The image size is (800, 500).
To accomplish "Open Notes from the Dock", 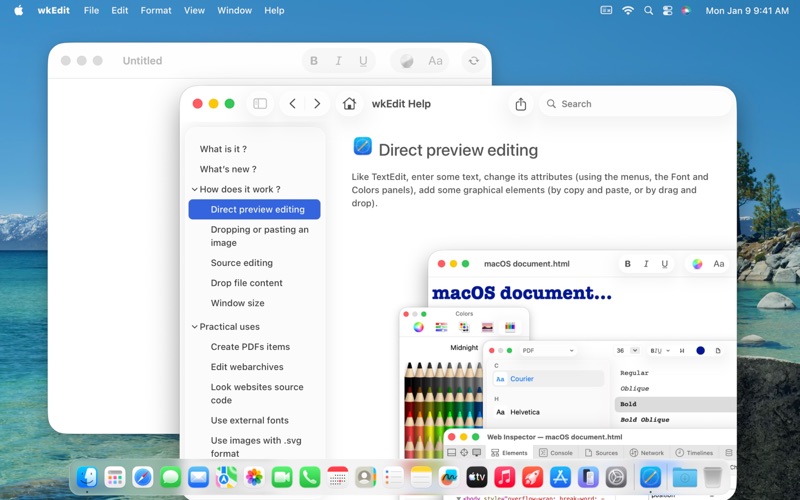I will coord(421,478).
